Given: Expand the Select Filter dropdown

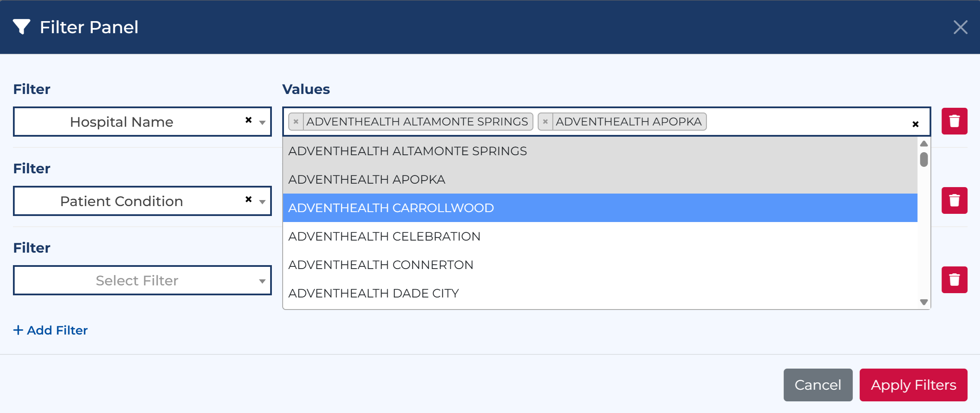Looking at the screenshot, I should pos(142,280).
